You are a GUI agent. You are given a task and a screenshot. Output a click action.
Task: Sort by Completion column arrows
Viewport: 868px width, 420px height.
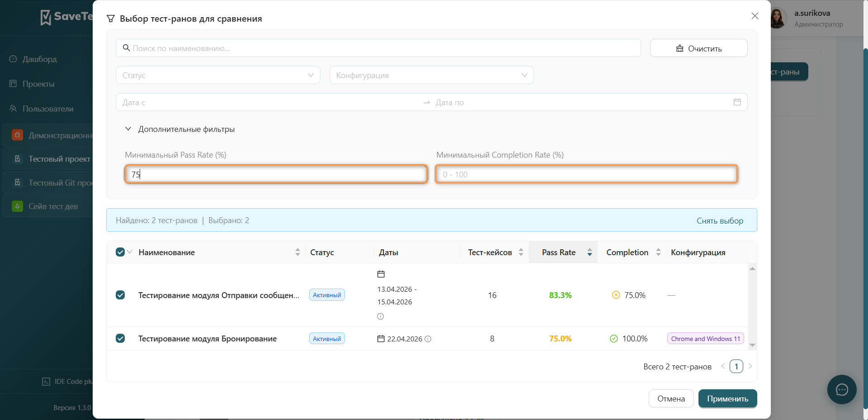(658, 252)
